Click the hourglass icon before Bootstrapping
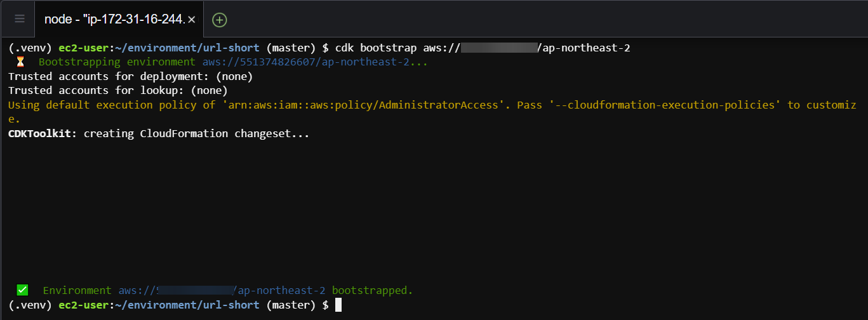868x320 pixels. (x=20, y=62)
